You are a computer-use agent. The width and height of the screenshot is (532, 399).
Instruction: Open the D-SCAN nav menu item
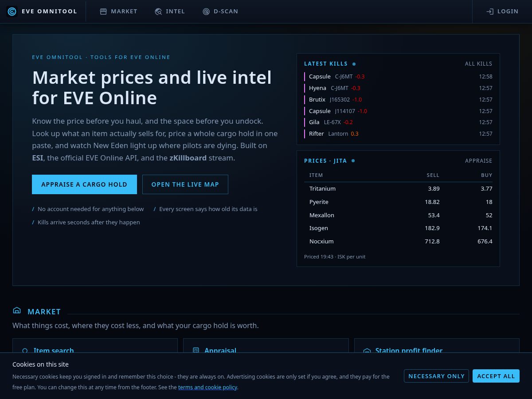pos(220,12)
